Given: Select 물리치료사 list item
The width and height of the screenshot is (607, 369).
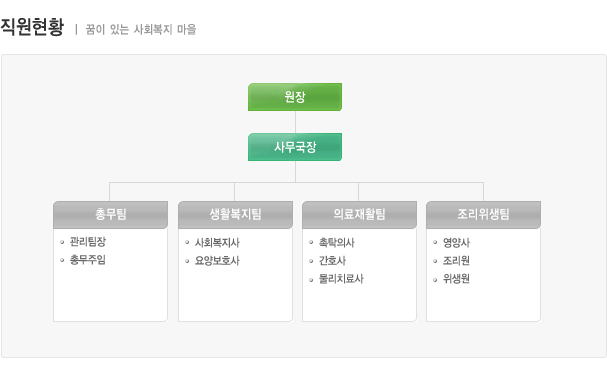Looking at the screenshot, I should (341, 279).
